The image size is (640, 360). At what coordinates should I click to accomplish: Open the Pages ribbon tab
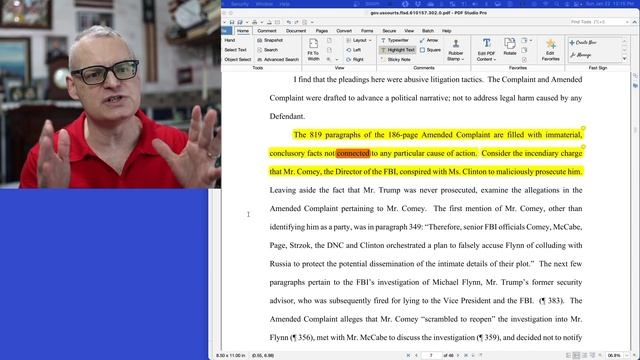[322, 31]
